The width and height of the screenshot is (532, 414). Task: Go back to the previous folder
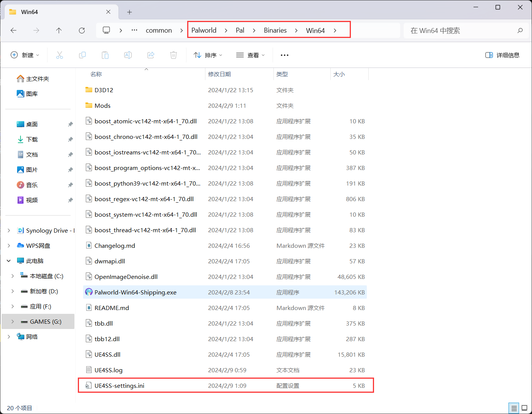click(14, 30)
